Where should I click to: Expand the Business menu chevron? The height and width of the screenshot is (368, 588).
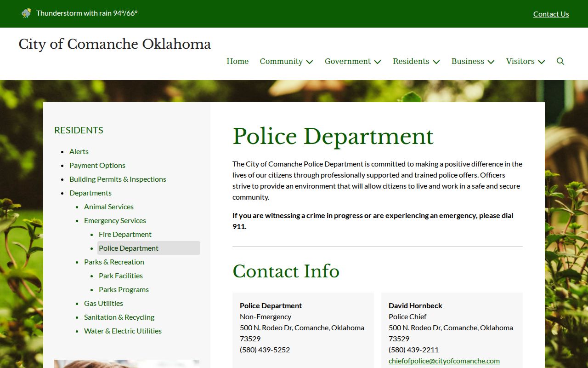(x=491, y=62)
